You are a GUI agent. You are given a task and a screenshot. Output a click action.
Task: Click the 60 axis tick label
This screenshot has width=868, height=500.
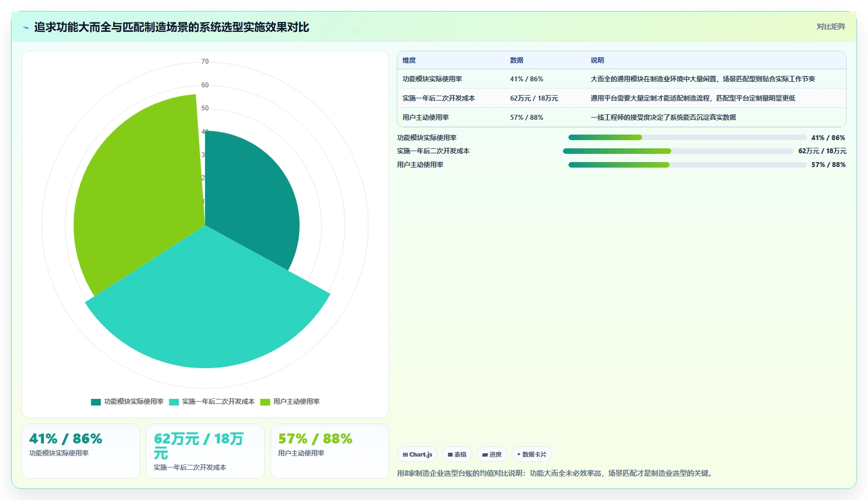pos(205,85)
